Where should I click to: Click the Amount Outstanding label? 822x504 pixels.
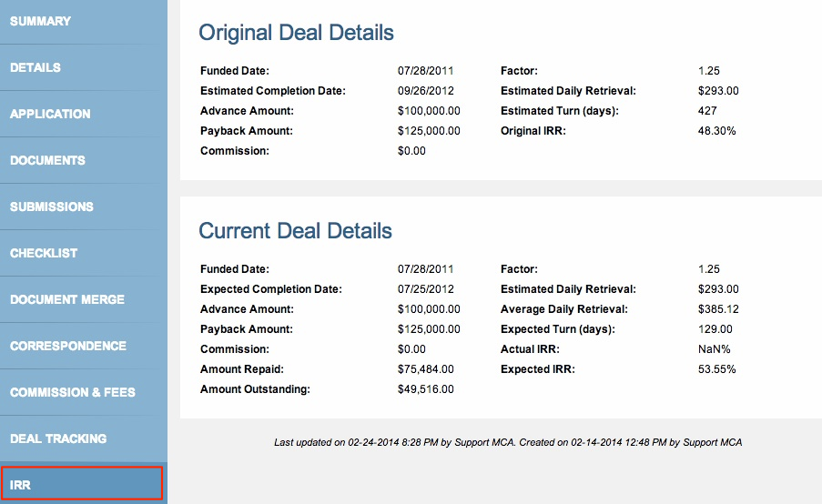tap(255, 389)
